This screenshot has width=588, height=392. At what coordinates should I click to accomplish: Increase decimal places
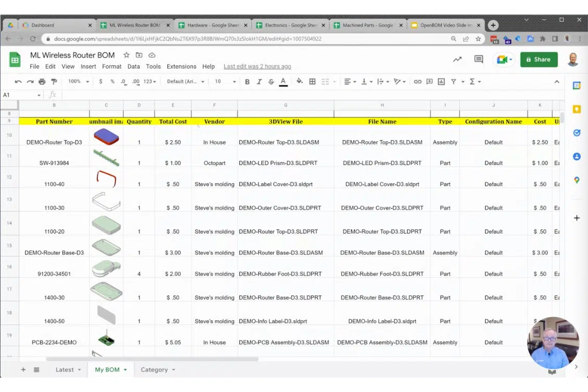coord(136,82)
